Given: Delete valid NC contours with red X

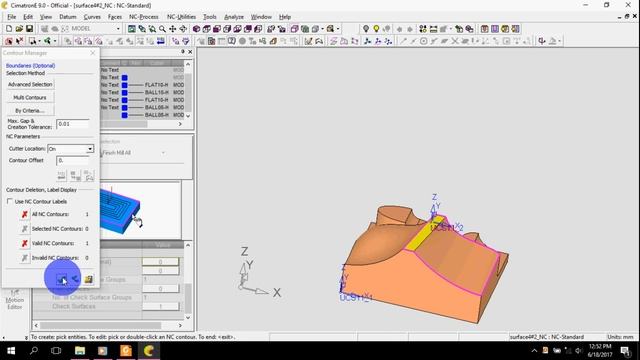Looking at the screenshot, I should pos(24,243).
